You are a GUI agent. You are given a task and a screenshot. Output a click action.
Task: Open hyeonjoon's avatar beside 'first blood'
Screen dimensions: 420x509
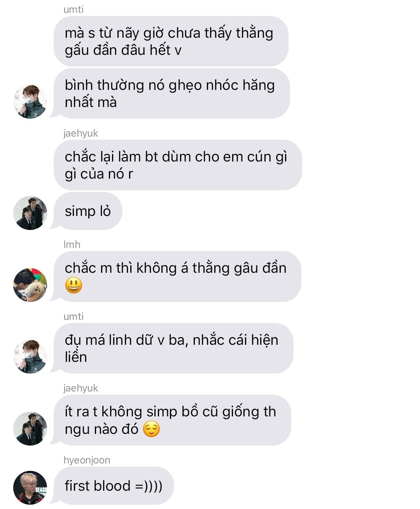pyautogui.click(x=30, y=488)
